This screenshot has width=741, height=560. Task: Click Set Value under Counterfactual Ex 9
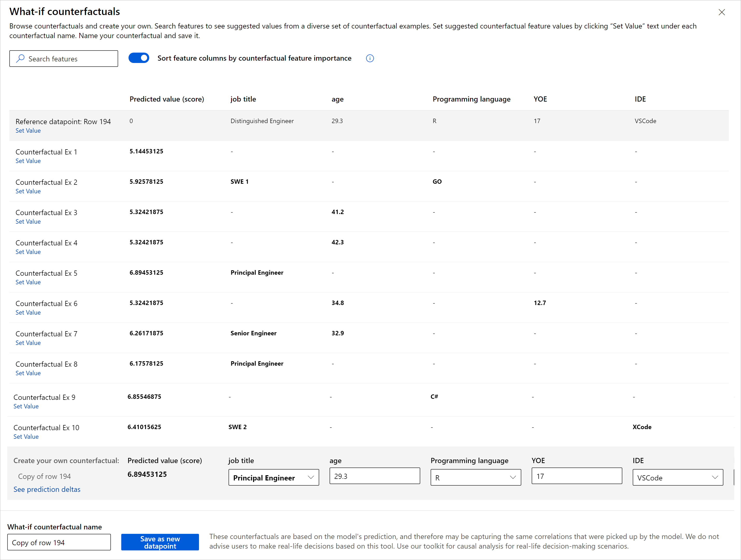[x=26, y=406]
